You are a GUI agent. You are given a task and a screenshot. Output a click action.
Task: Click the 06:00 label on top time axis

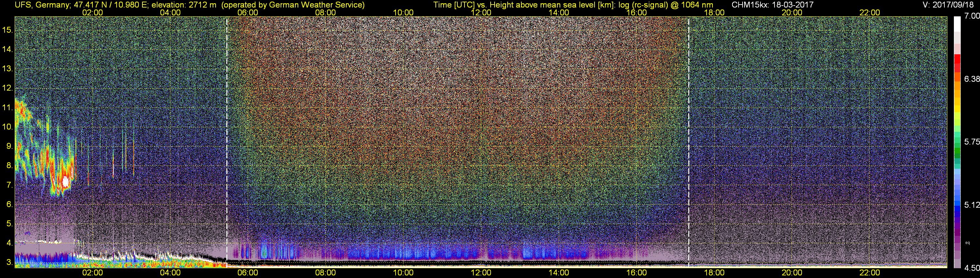tap(248, 12)
